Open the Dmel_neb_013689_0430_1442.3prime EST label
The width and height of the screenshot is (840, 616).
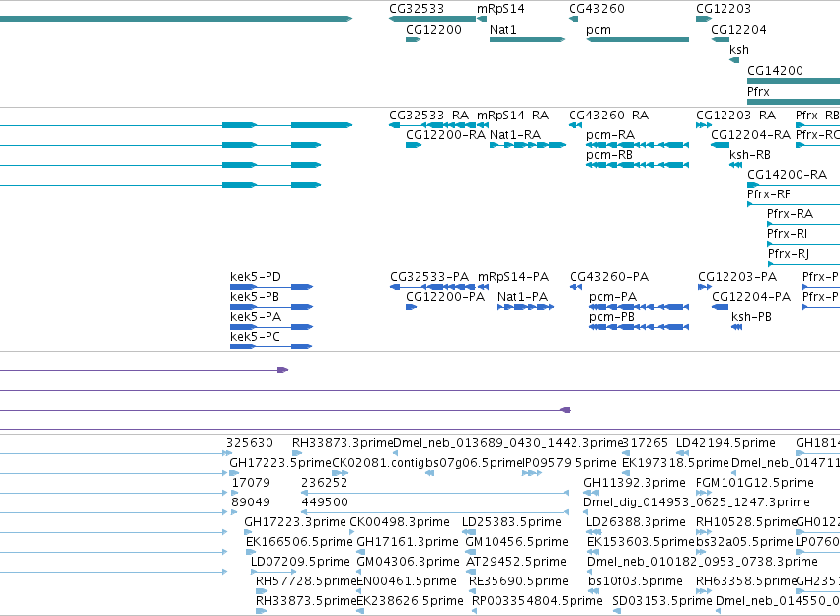point(507,443)
